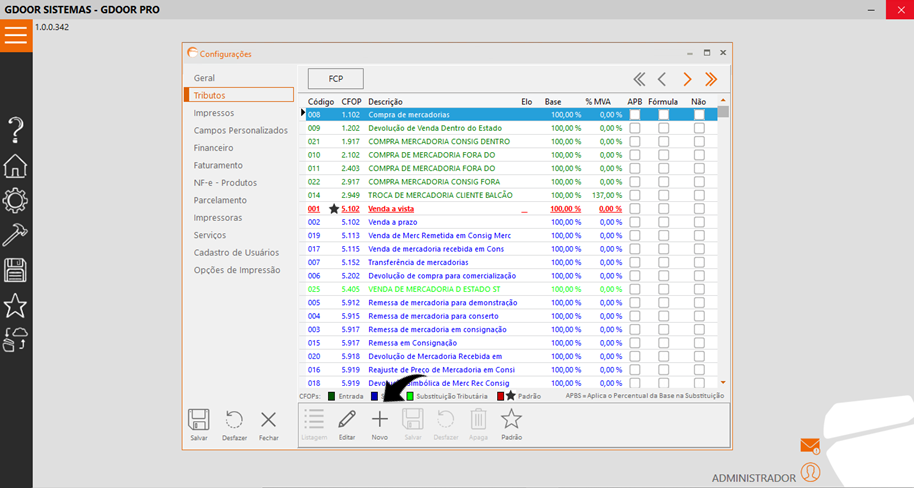Click the CFOP column header
This screenshot has height=488, width=914.
[351, 101]
